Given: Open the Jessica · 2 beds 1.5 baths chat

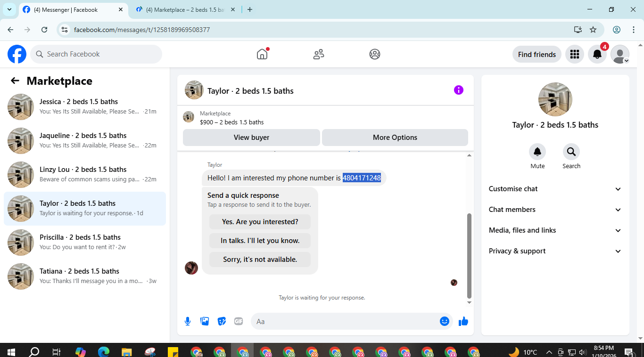Looking at the screenshot, I should click(x=85, y=107).
